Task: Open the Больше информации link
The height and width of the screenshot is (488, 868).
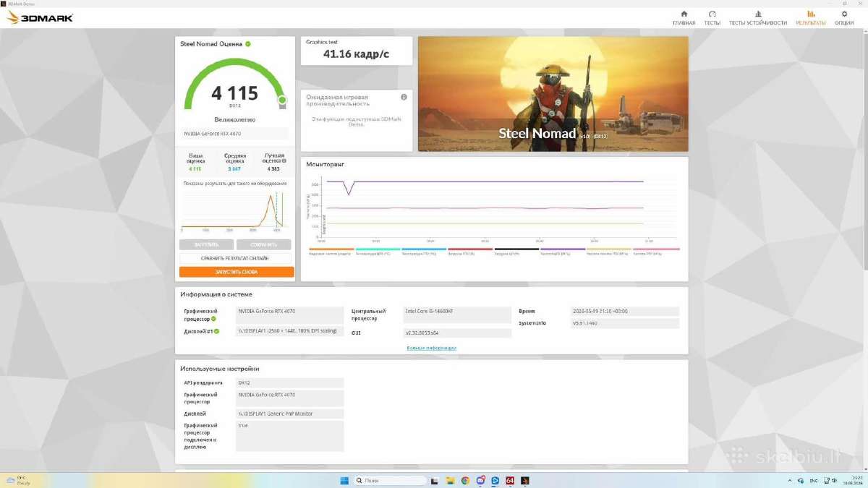Action: click(432, 348)
